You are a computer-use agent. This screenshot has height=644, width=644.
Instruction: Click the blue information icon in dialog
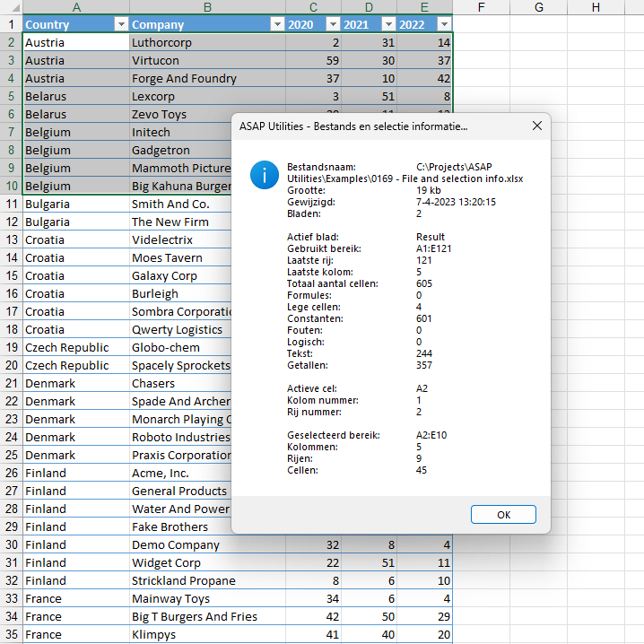click(265, 175)
